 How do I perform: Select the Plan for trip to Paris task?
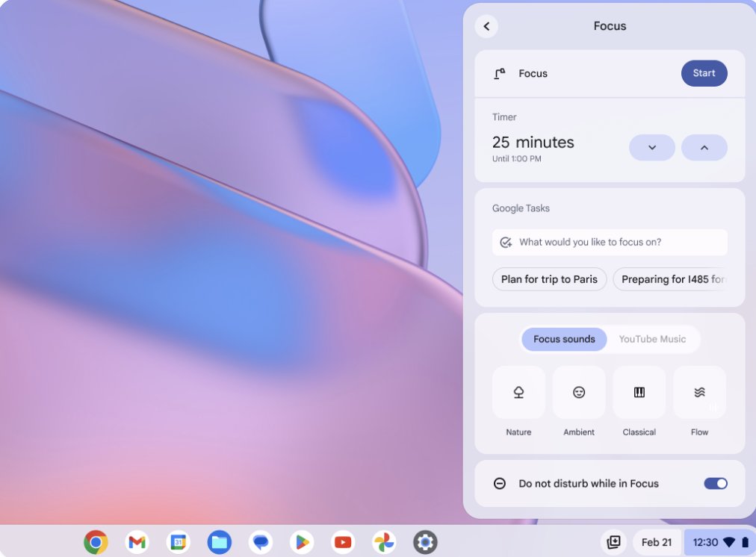tap(549, 279)
